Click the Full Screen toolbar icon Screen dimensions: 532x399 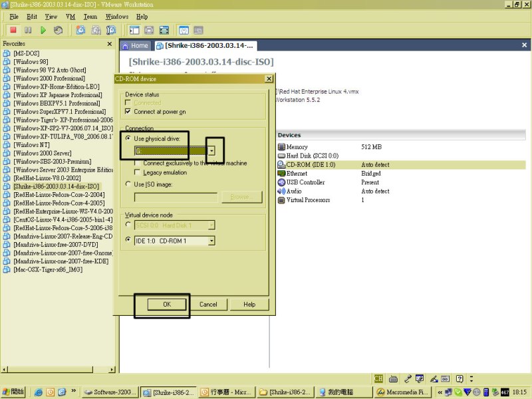tap(164, 30)
